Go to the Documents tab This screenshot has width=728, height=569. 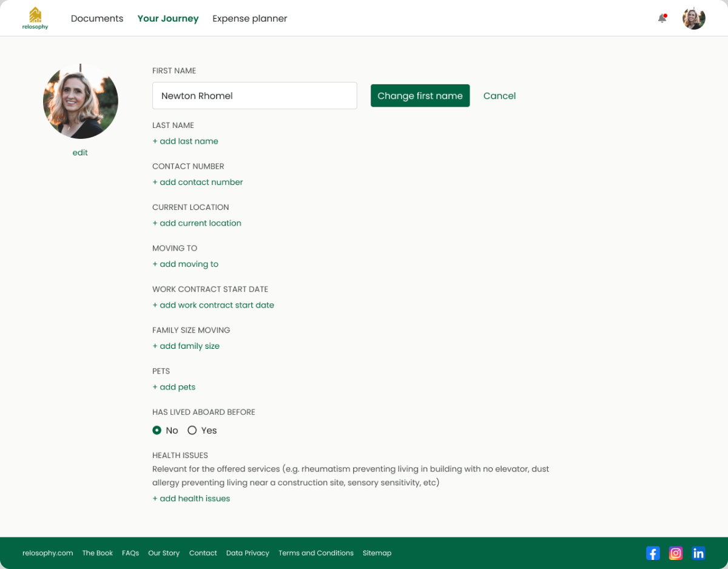(x=97, y=18)
